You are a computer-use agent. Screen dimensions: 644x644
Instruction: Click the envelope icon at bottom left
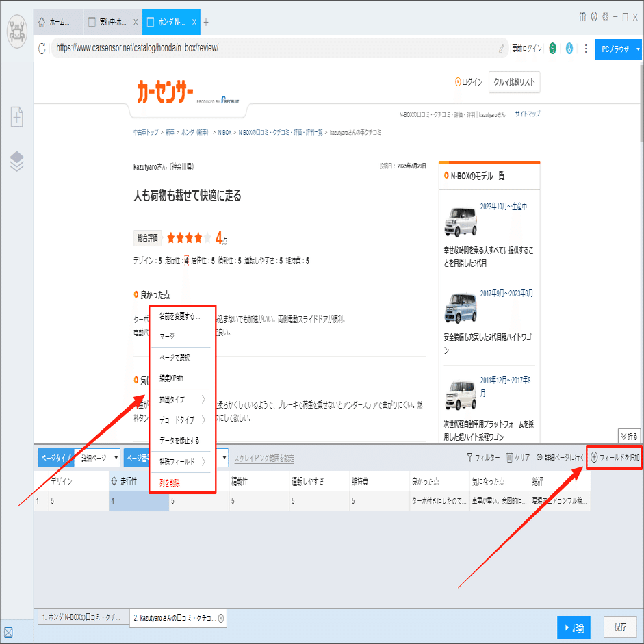pyautogui.click(x=8, y=632)
